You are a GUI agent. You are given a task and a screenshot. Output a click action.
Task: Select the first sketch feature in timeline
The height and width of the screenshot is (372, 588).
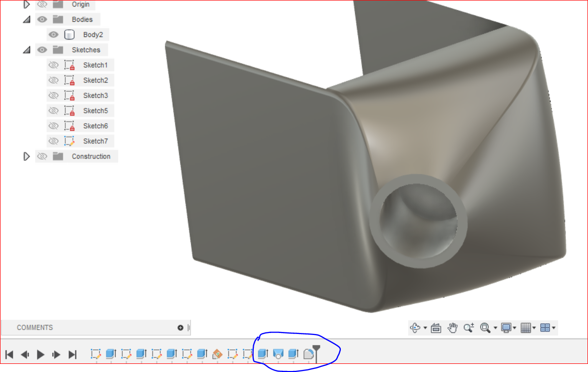[x=96, y=354]
